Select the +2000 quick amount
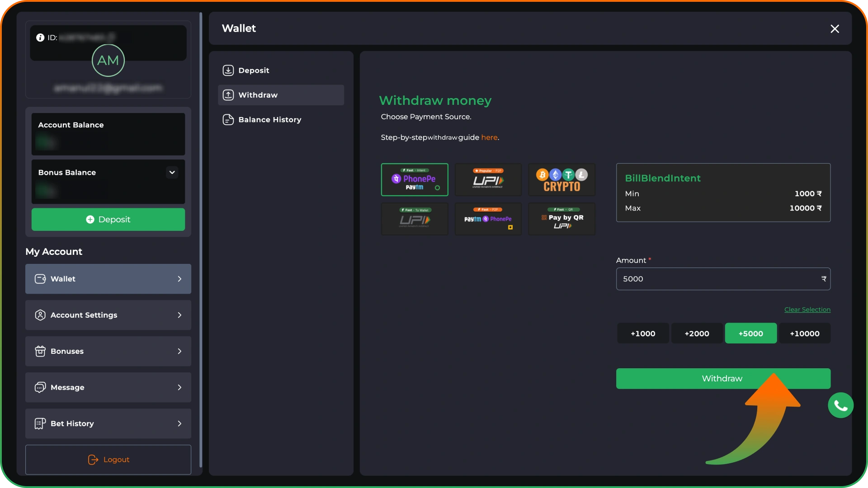The image size is (868, 488). [x=697, y=333]
